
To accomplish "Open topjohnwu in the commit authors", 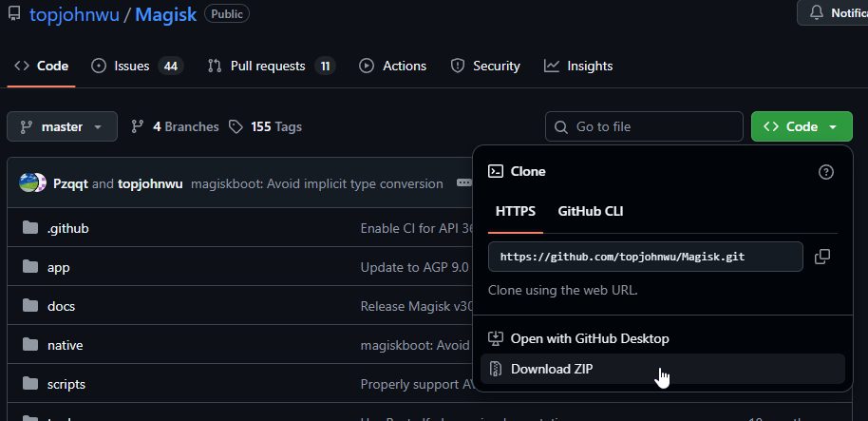I will (x=150, y=184).
